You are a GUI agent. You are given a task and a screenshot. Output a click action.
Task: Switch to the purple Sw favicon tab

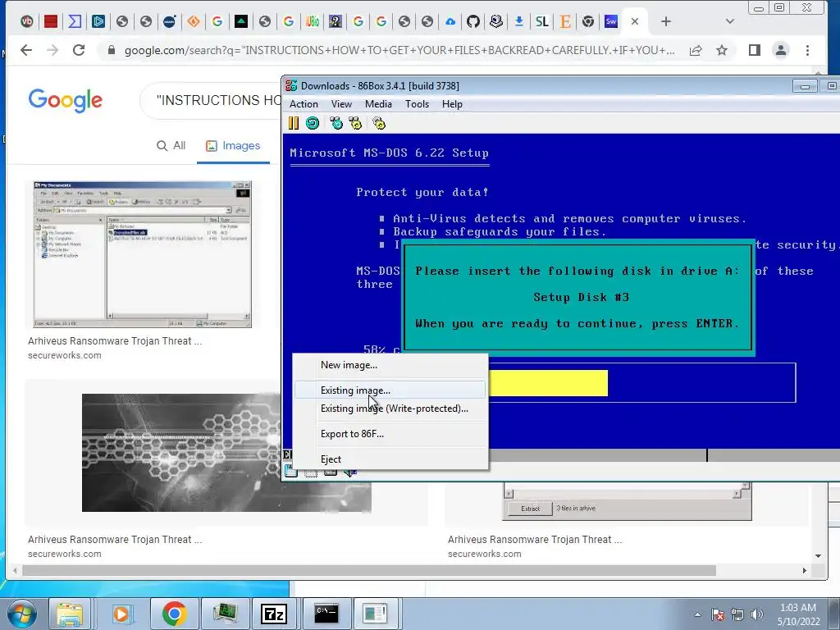(x=610, y=21)
